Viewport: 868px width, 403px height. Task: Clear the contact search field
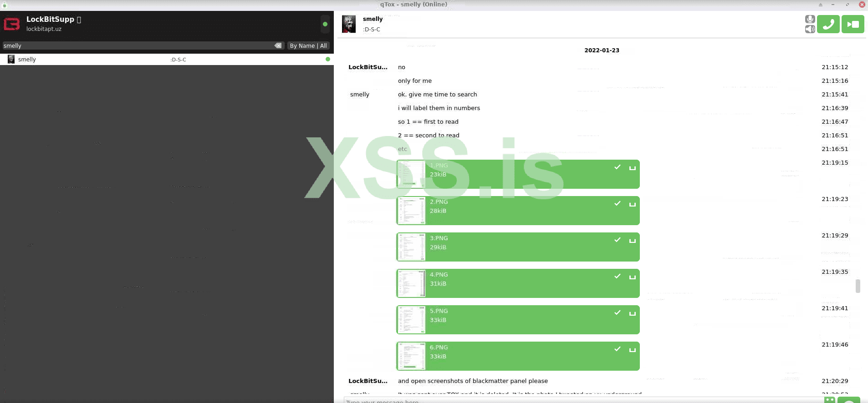click(x=278, y=45)
